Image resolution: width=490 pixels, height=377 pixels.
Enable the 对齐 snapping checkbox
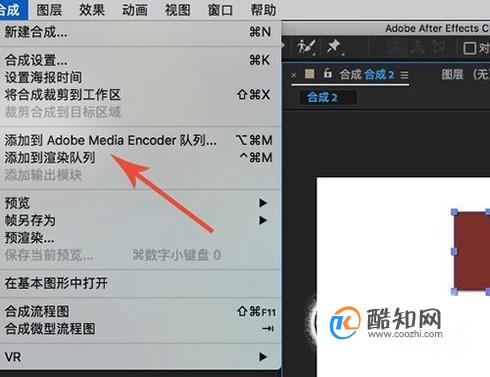point(469,48)
